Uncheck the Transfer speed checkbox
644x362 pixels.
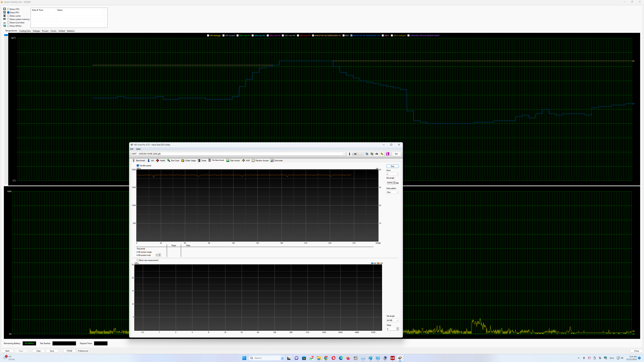point(138,166)
